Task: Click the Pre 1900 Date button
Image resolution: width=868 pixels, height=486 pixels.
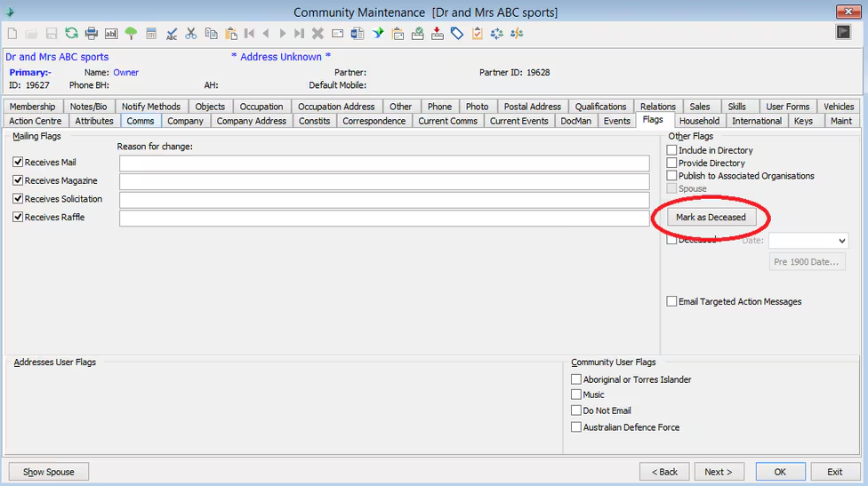Action: pyautogui.click(x=807, y=261)
